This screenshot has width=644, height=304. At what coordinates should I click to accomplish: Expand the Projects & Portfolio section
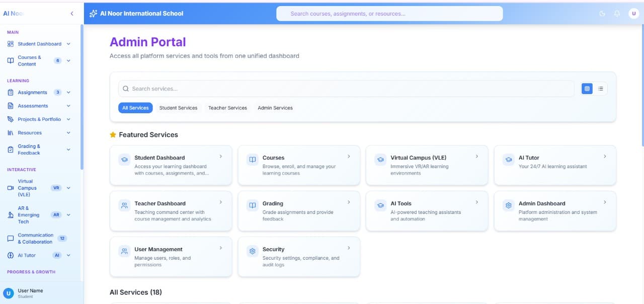[68, 119]
